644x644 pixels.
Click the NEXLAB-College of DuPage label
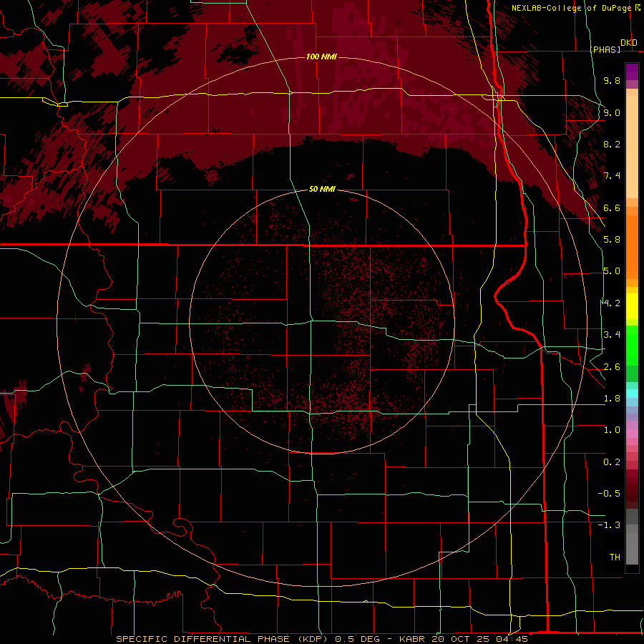[x=571, y=8]
